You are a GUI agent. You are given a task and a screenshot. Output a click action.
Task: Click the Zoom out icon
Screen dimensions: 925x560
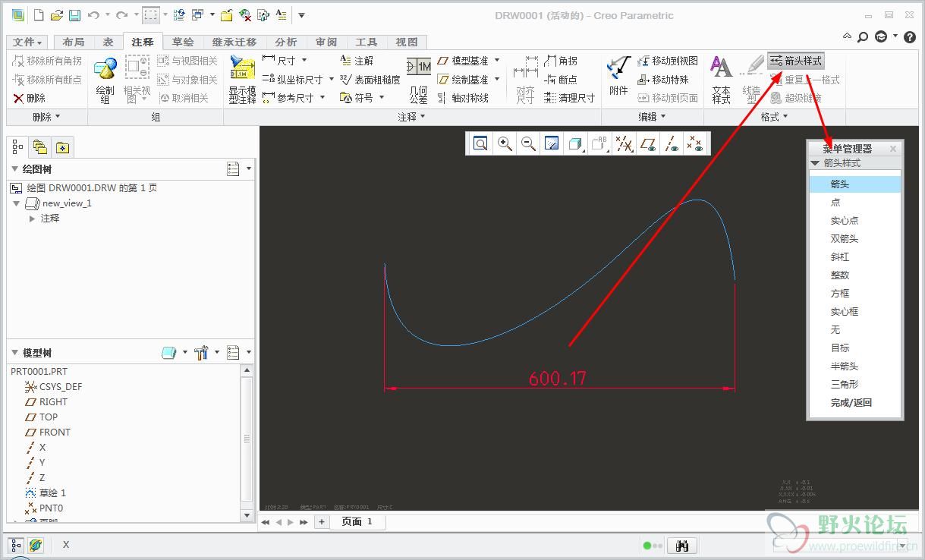(529, 143)
